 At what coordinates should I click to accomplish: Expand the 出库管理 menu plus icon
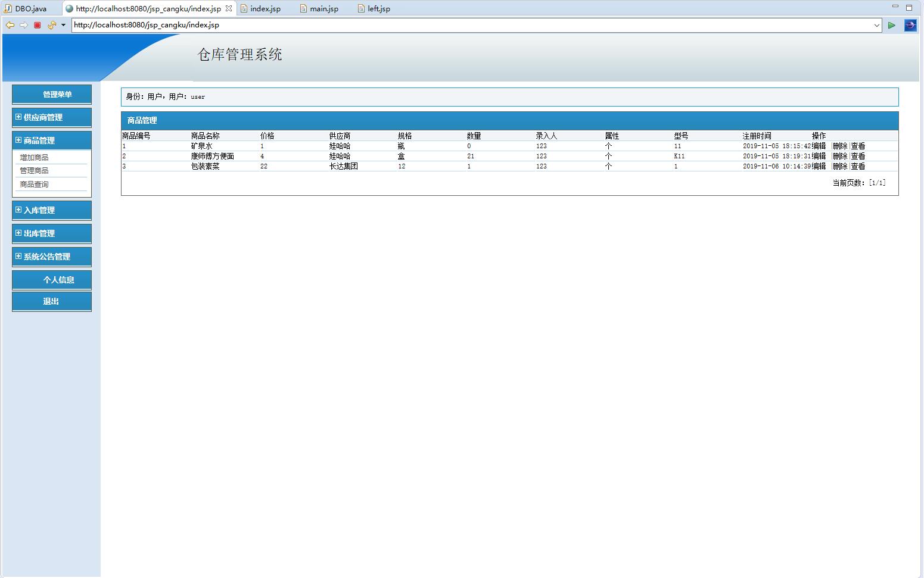(18, 233)
